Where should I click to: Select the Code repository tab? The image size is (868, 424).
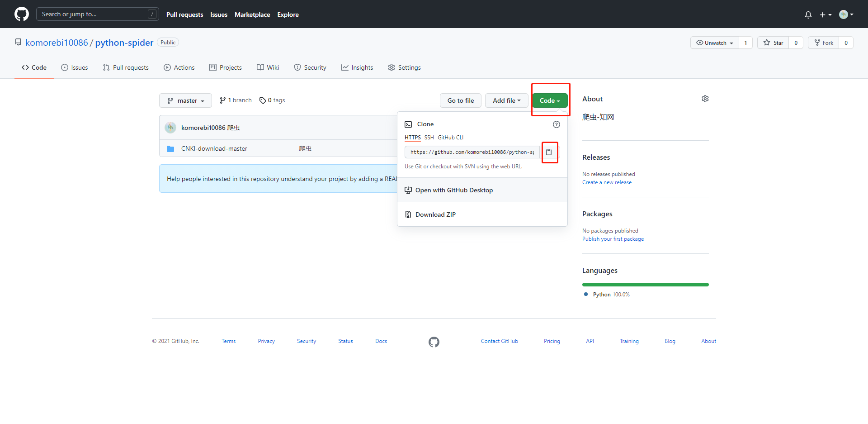pos(34,67)
